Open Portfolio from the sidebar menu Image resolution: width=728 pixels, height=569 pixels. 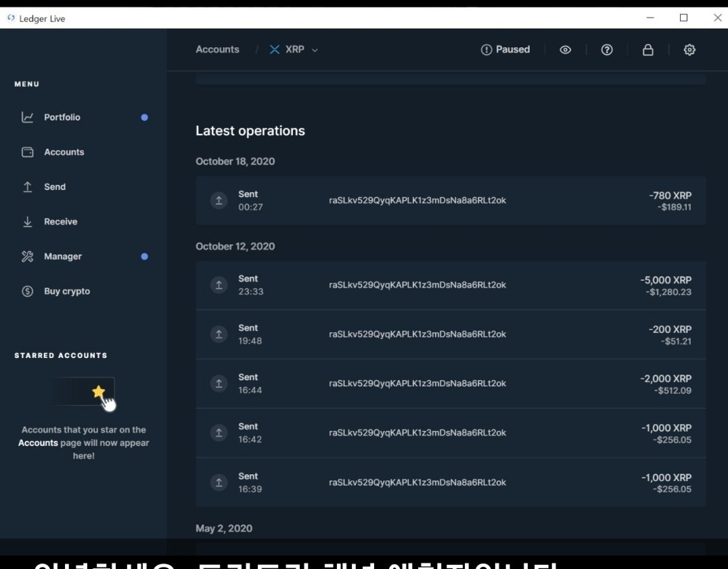pyautogui.click(x=84, y=118)
